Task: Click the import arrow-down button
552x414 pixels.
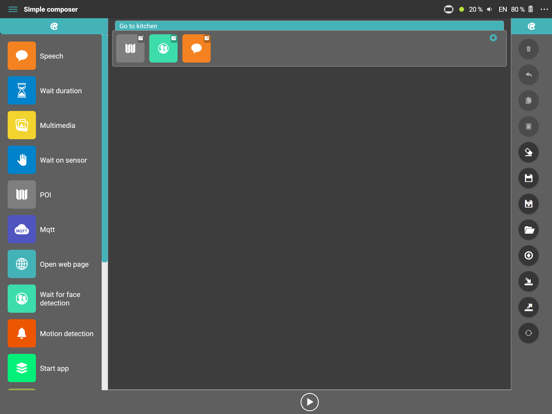Action: pyautogui.click(x=528, y=281)
